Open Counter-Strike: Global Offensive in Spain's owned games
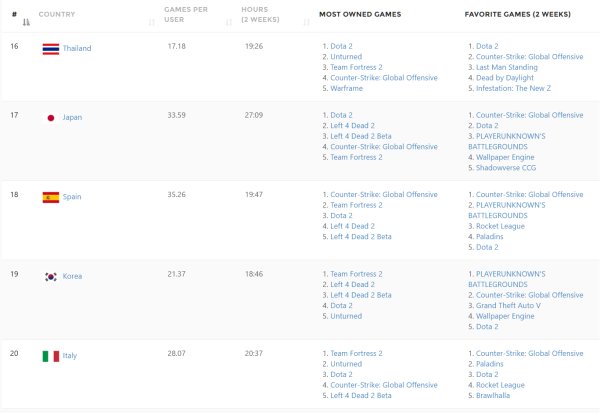This screenshot has width=600, height=413. coord(384,194)
